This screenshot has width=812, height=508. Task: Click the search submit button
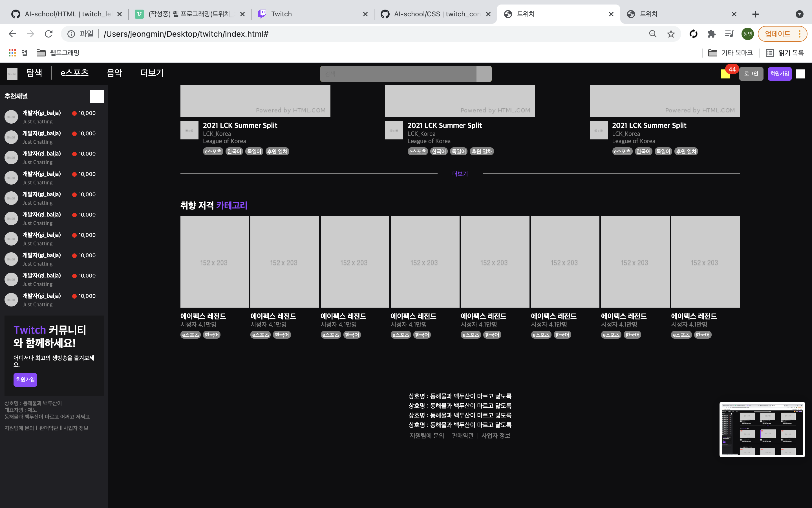click(484, 74)
